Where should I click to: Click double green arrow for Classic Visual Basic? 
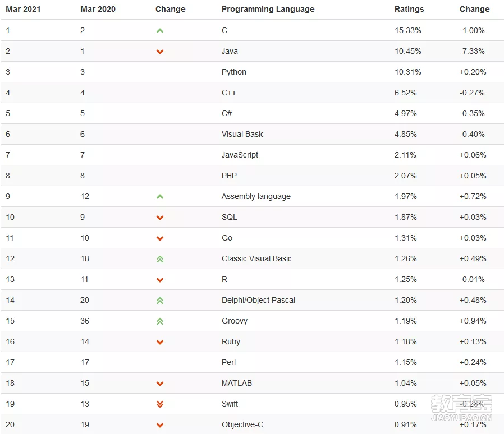pyautogui.click(x=160, y=259)
